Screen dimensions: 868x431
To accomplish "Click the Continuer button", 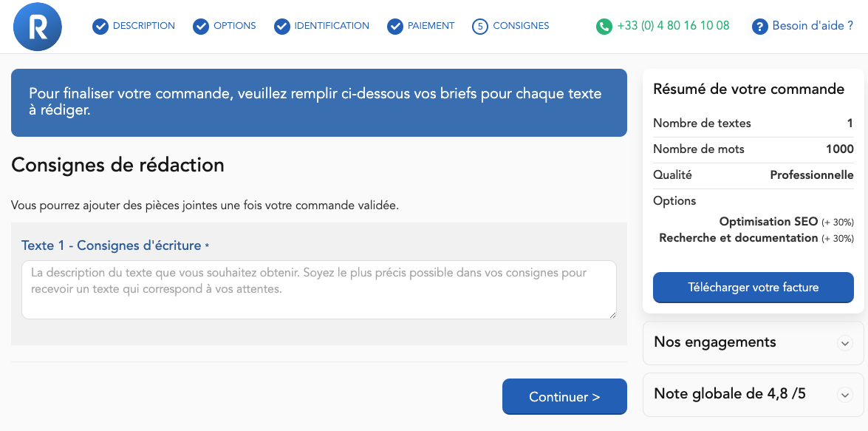I will click(564, 397).
